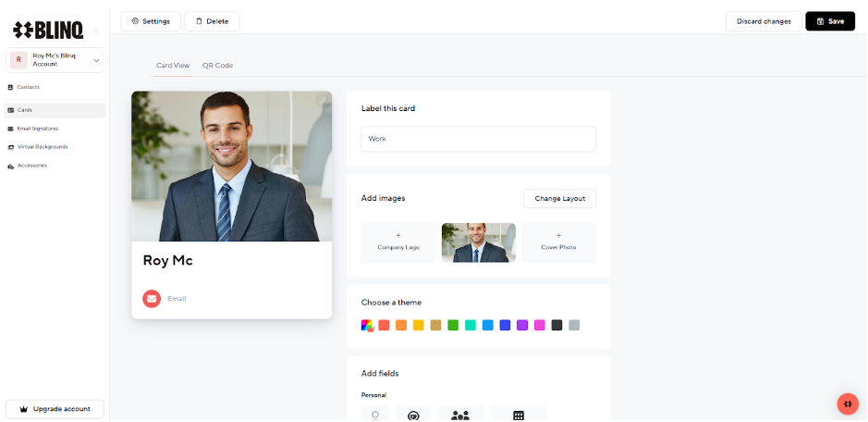Click the Blinq logo

coord(49,30)
